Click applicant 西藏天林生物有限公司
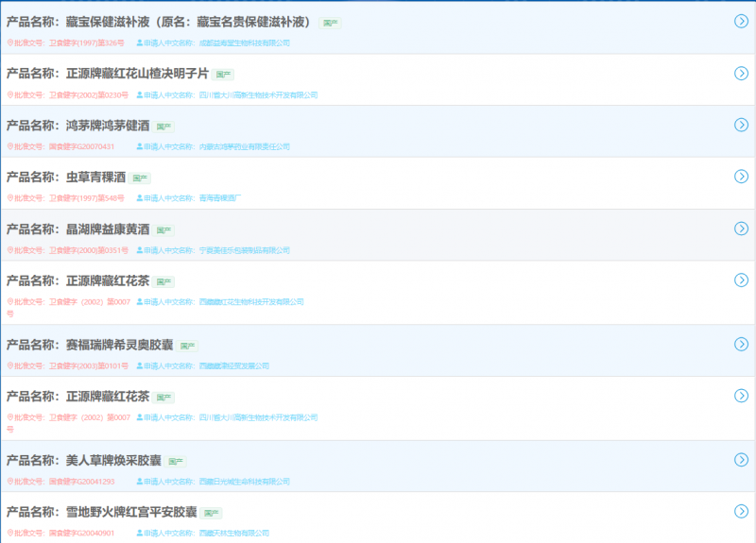 [x=233, y=533]
